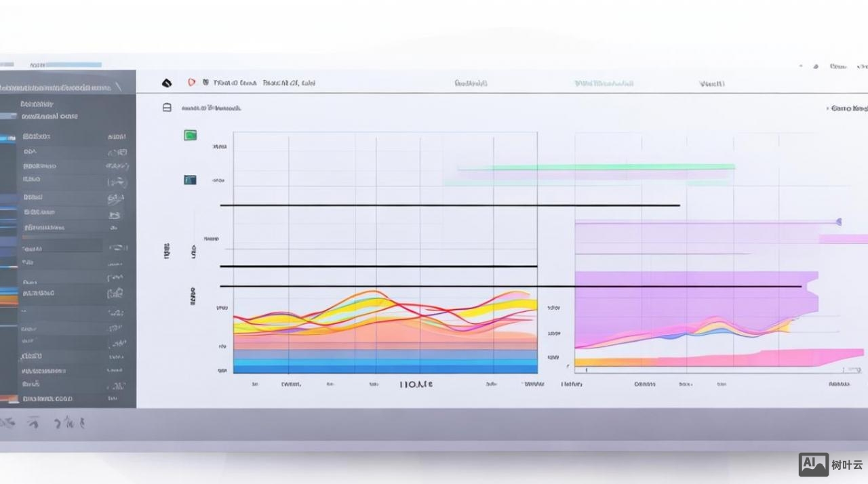Click the AI logo badge at bottom right
The width and height of the screenshot is (868, 484).
(814, 464)
